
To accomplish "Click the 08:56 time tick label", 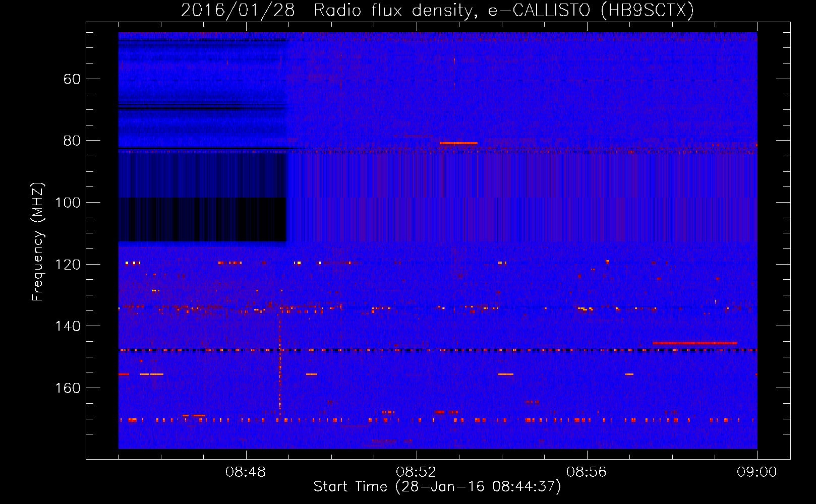I will (x=587, y=472).
